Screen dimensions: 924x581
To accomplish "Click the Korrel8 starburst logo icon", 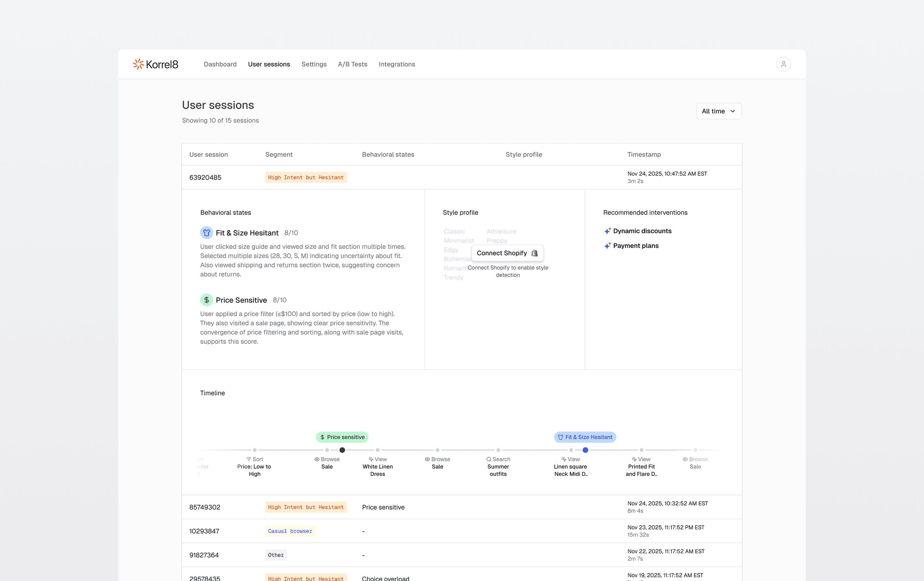I will (138, 64).
